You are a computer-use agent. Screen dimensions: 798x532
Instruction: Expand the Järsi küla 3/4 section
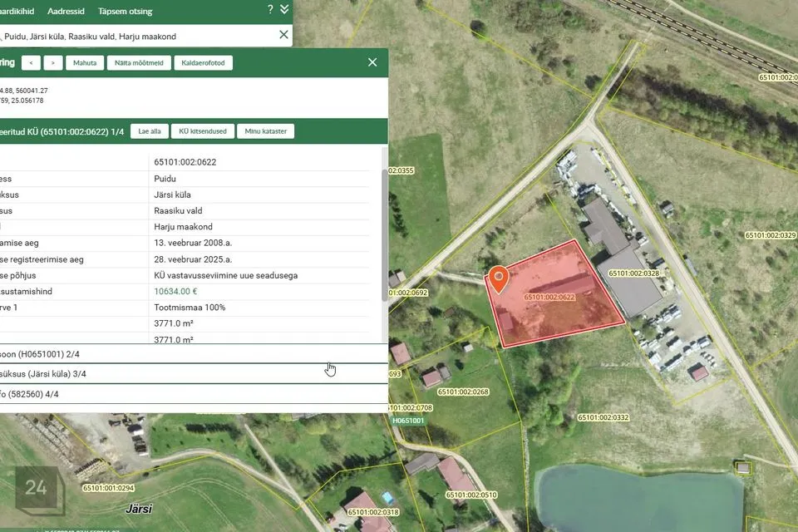click(x=191, y=374)
